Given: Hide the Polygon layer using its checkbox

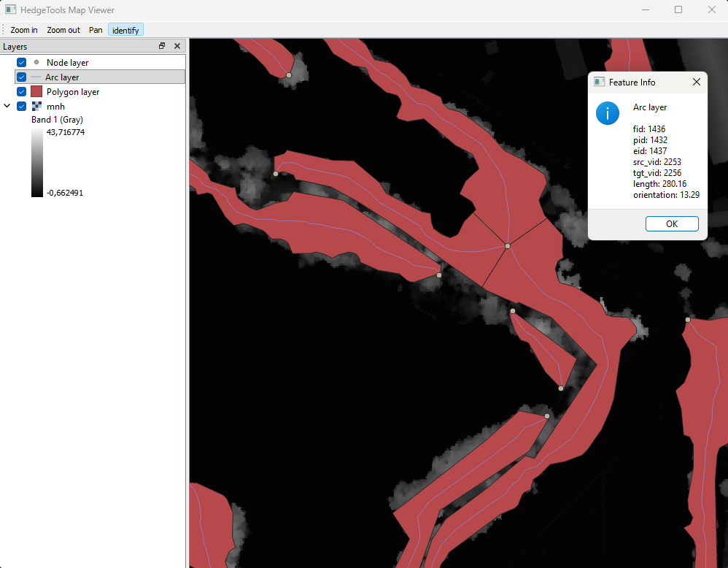Looking at the screenshot, I should click(22, 92).
